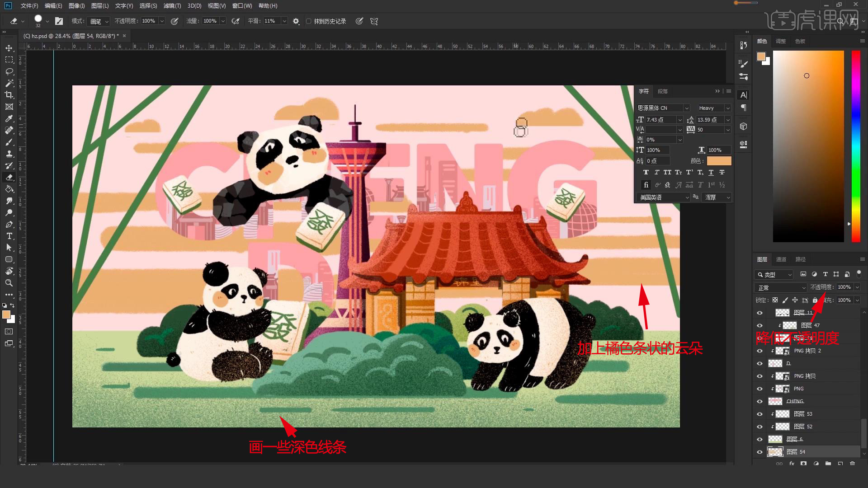Enable the 抹除历史记录 checkbox in options bar
The width and height of the screenshot is (868, 488).
308,21
